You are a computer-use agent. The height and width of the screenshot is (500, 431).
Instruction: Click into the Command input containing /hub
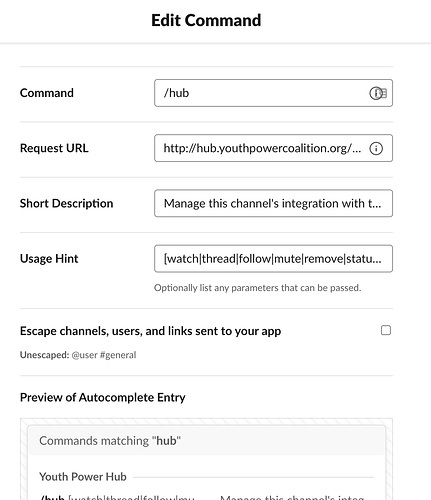(x=273, y=93)
